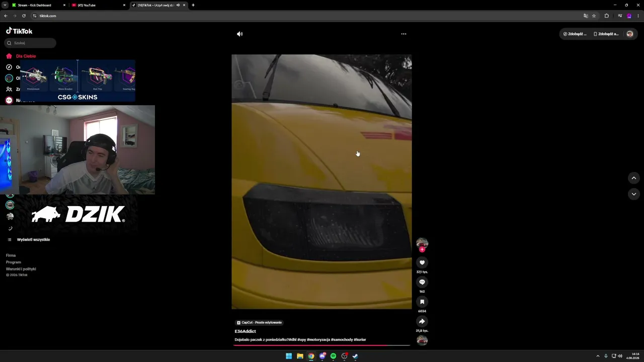Open the taskbar clock and date

click(x=632, y=356)
